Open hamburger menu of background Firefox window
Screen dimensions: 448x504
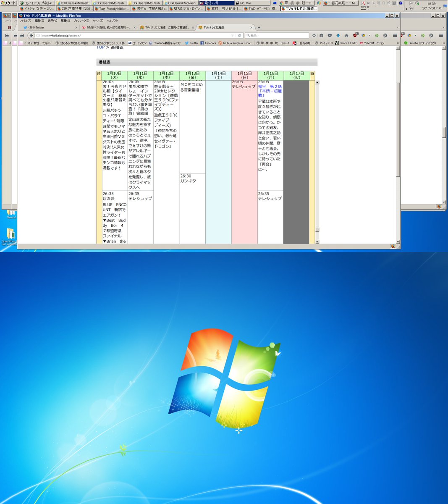(441, 35)
